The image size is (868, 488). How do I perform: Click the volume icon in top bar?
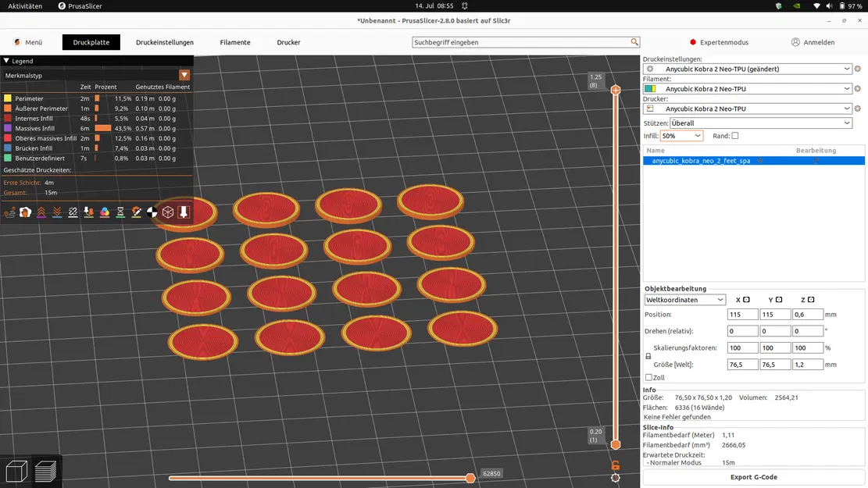829,6
